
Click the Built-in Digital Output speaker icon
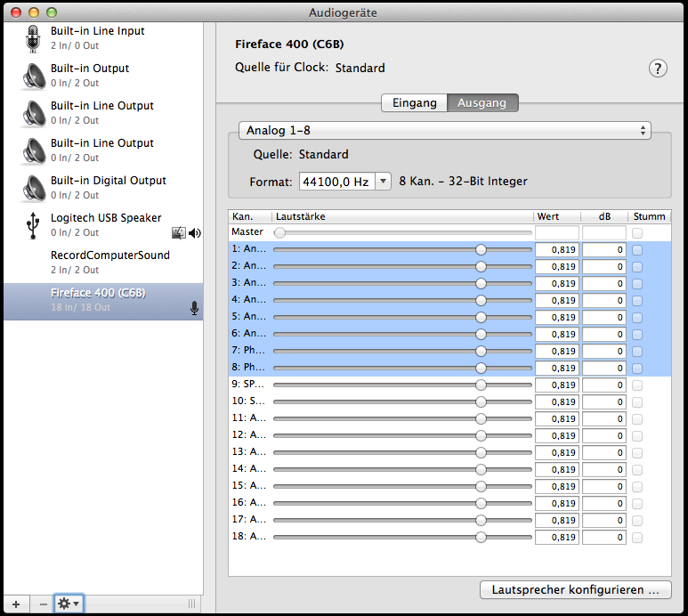tap(33, 188)
